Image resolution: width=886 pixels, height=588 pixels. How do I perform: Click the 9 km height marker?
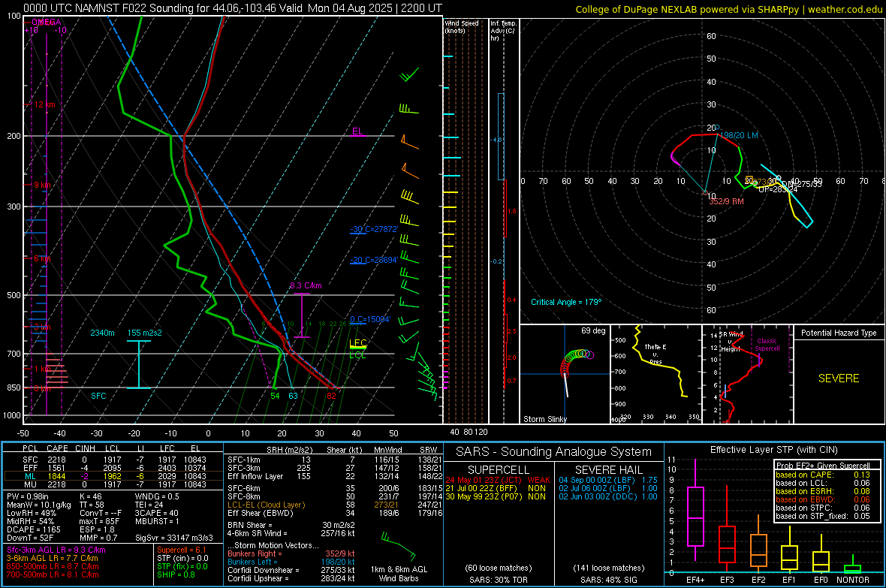click(x=42, y=185)
